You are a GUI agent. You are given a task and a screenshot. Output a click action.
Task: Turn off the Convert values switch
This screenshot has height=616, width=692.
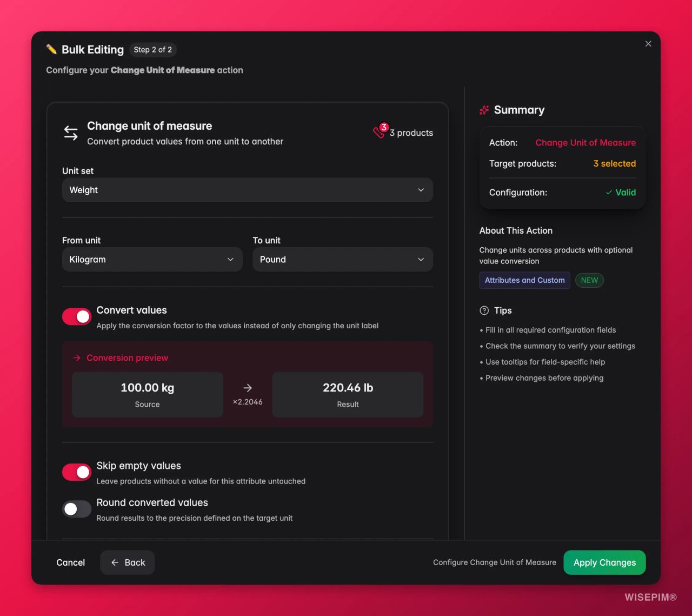tap(77, 317)
